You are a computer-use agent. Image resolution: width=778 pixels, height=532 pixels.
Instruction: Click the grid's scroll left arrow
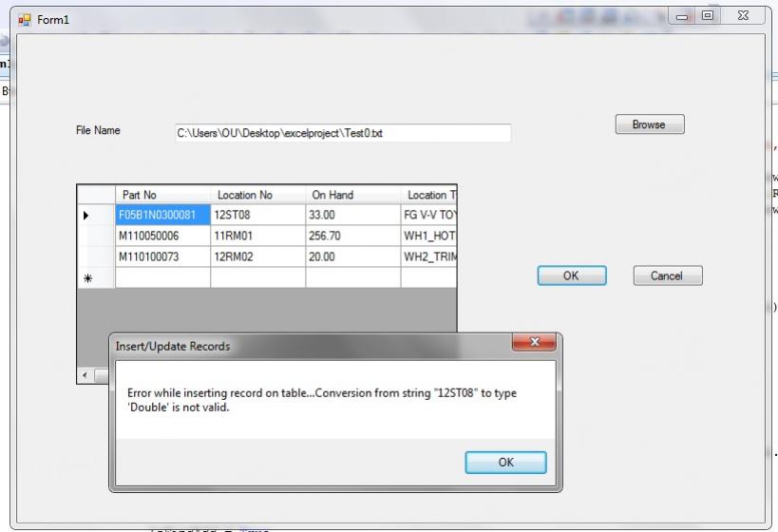click(85, 375)
